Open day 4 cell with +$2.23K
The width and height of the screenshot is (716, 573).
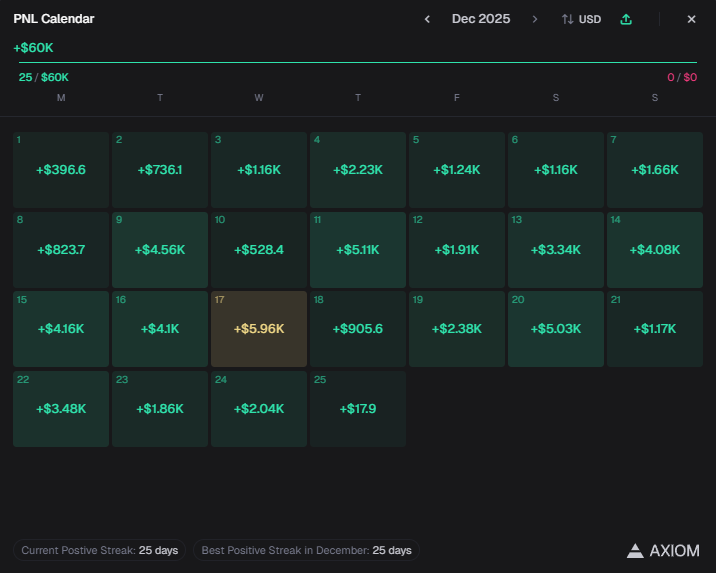coord(358,170)
